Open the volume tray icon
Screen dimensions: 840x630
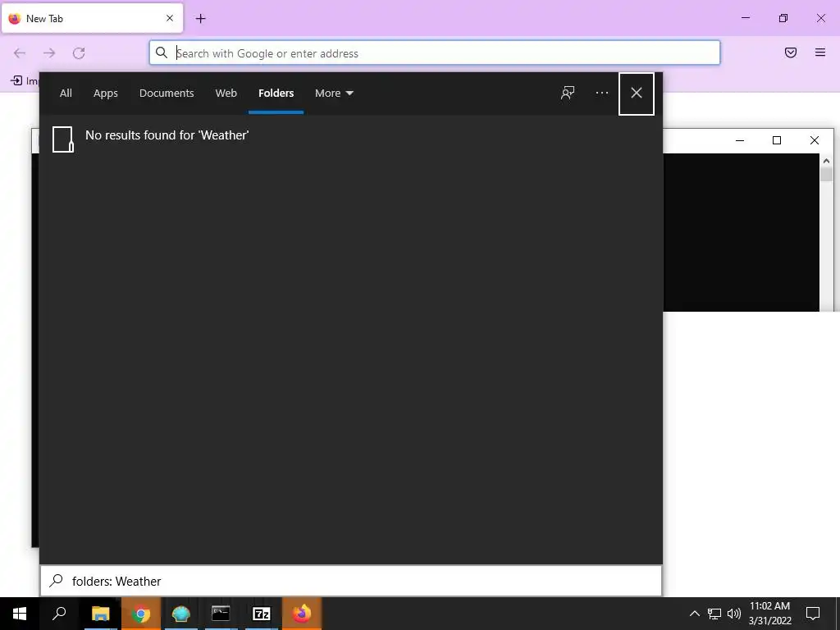(734, 614)
